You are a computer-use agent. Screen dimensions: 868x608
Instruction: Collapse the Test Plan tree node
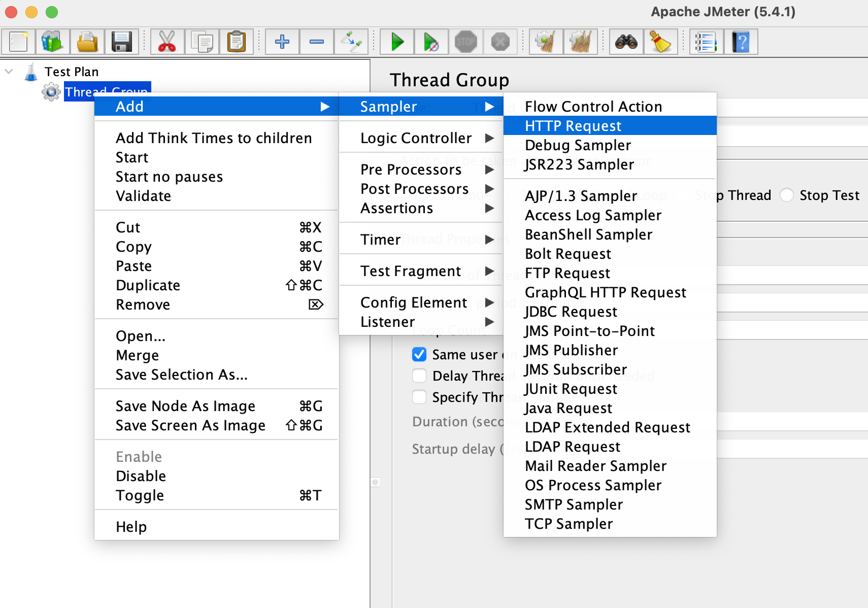pos(9,72)
